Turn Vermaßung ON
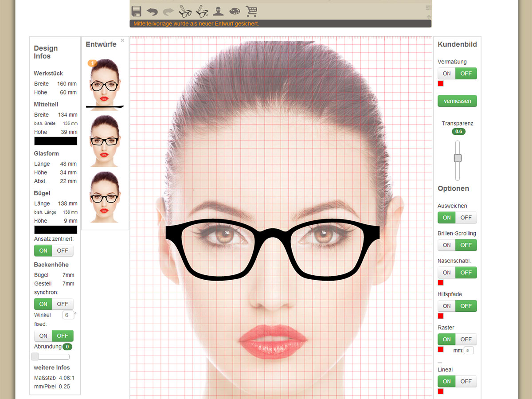 click(x=446, y=74)
